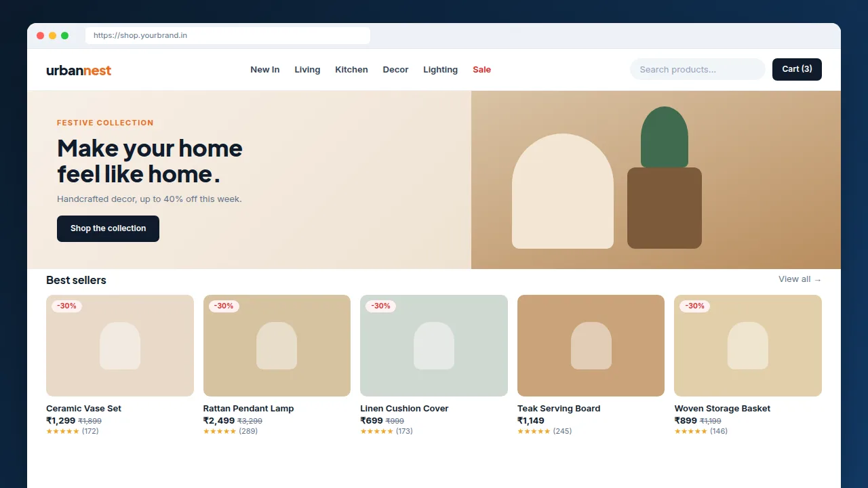Open the Sale page
The height and width of the screenshot is (488, 868).
(481, 70)
